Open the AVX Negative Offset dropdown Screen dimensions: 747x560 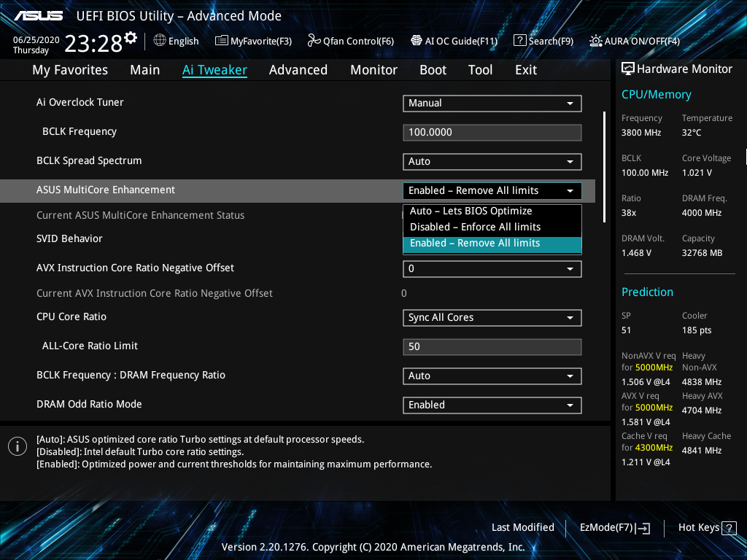point(492,268)
